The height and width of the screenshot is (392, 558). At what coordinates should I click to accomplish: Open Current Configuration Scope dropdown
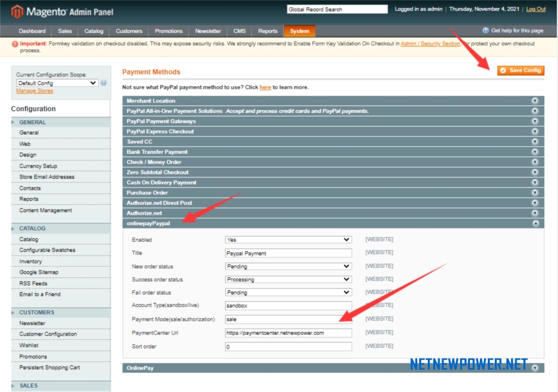pos(57,83)
